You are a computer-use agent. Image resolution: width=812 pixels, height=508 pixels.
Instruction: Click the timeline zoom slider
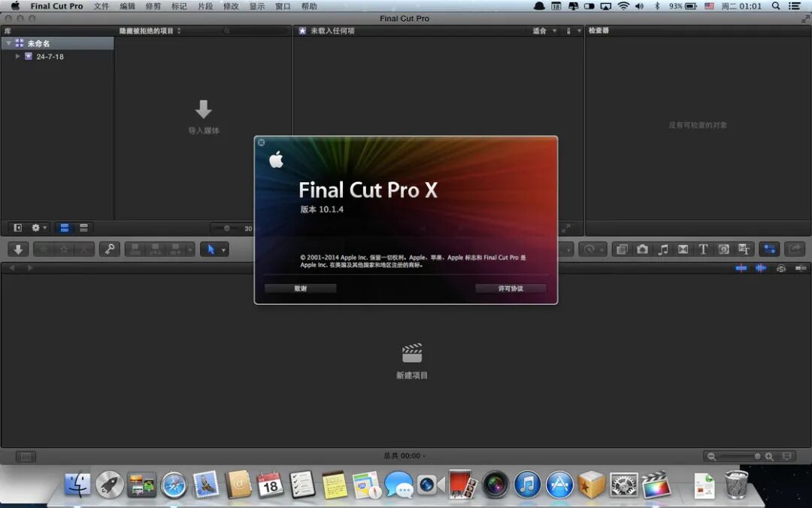pyautogui.click(x=741, y=456)
